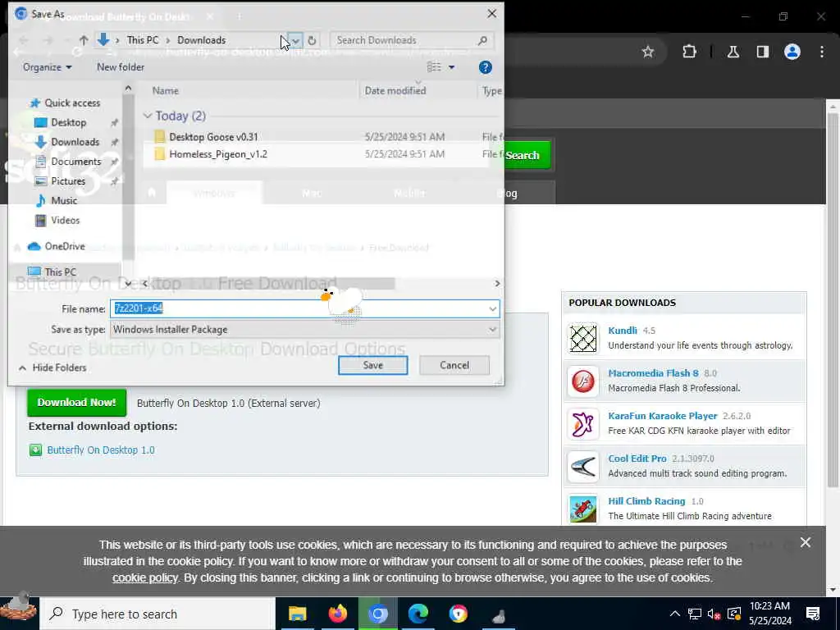
Task: Open the File name dropdown arrow
Action: [x=492, y=308]
